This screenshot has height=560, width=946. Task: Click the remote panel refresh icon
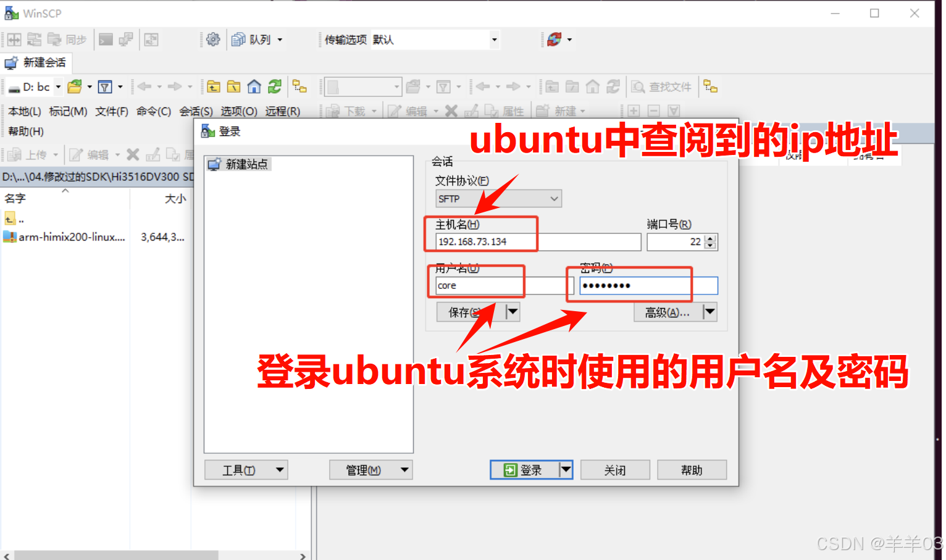613,87
